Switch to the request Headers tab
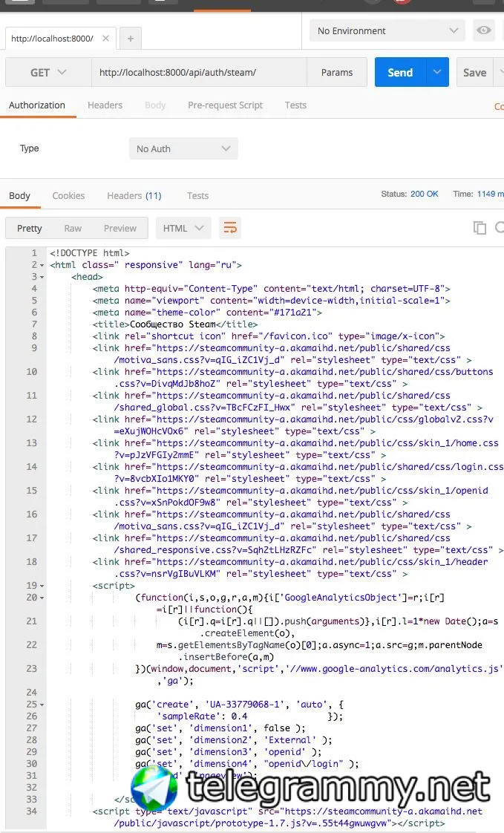The height and width of the screenshot is (833, 504). 105,105
